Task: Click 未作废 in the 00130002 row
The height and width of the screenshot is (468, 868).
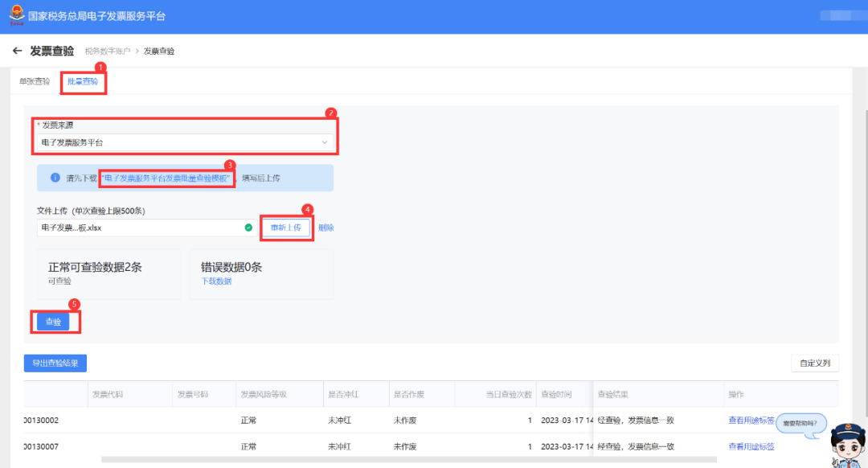Action: click(405, 421)
